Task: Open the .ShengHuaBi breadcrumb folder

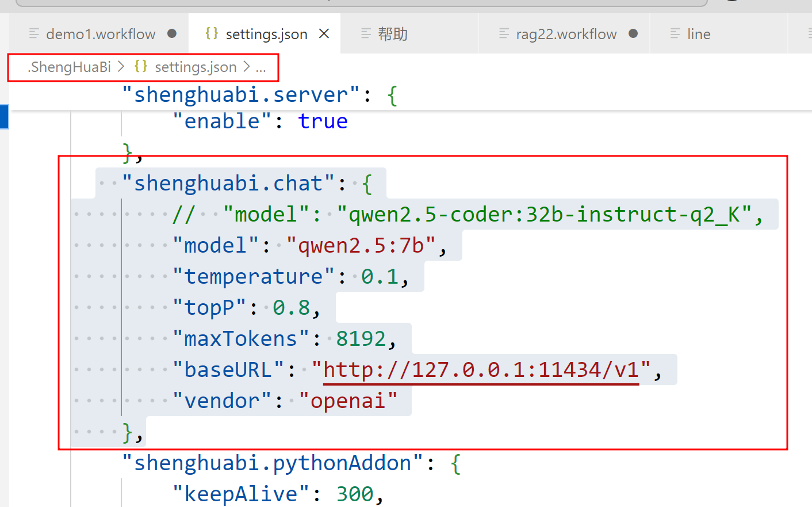Action: click(69, 67)
